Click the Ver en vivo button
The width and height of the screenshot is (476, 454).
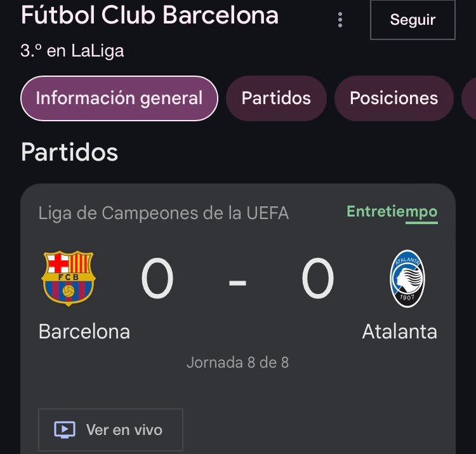pyautogui.click(x=110, y=430)
